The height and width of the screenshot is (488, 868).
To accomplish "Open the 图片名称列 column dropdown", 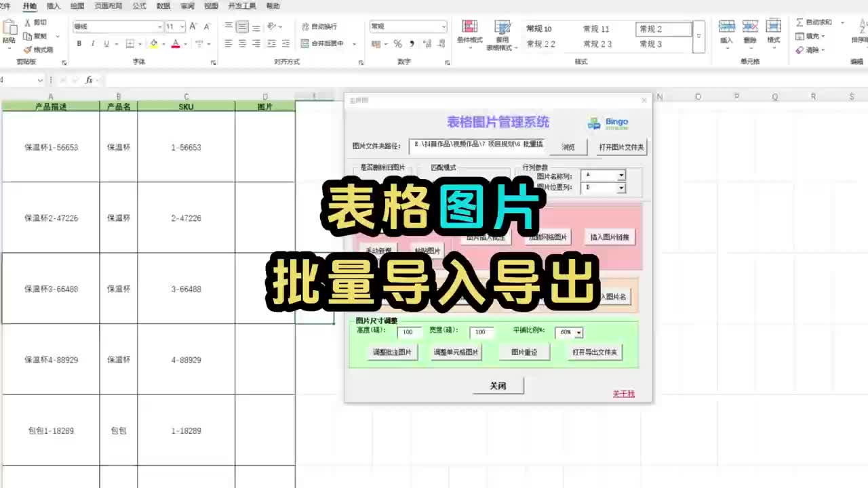I will [x=621, y=175].
